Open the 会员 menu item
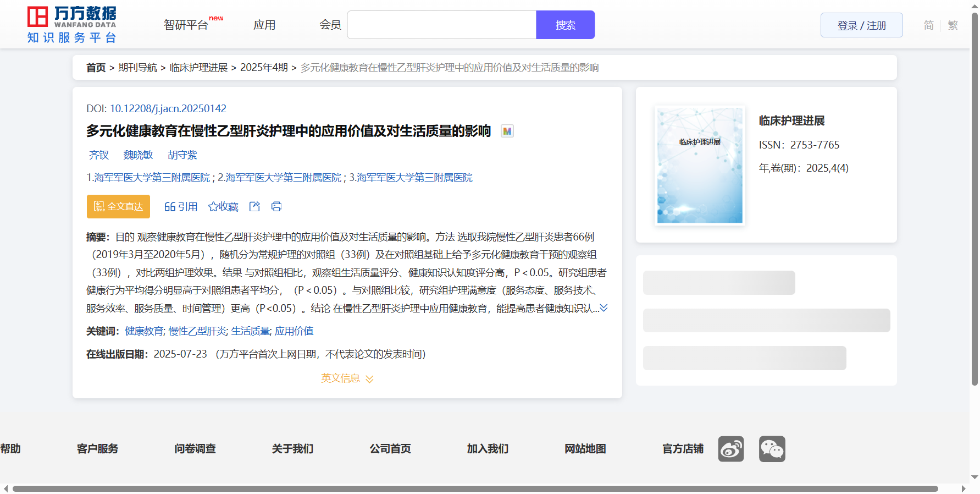The height and width of the screenshot is (494, 980). pos(330,25)
